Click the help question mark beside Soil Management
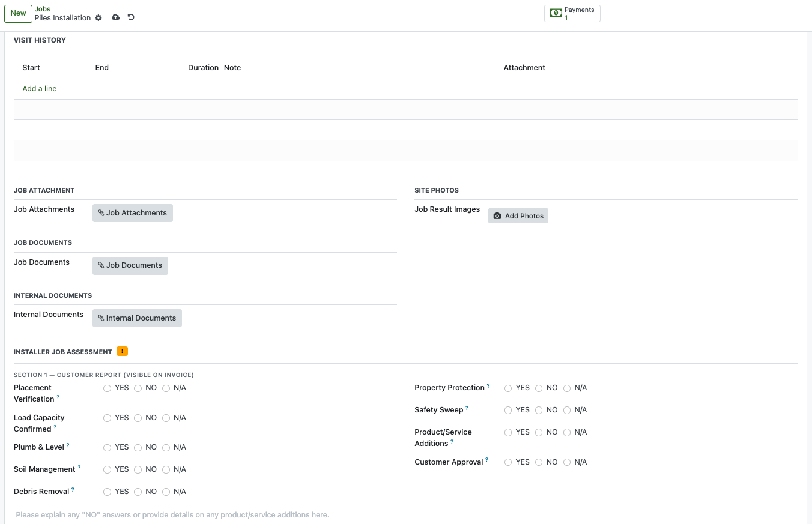Screen dimensions: 812x524 (79, 468)
